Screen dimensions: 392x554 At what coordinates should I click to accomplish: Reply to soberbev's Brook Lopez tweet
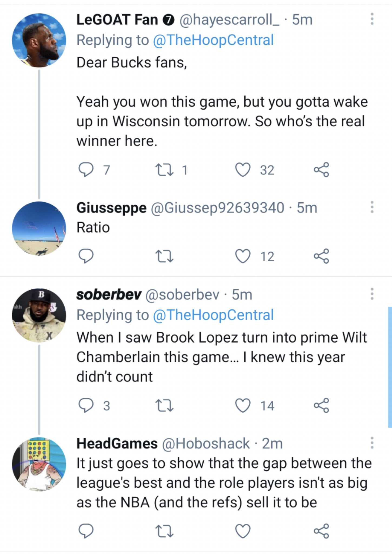pyautogui.click(x=86, y=405)
